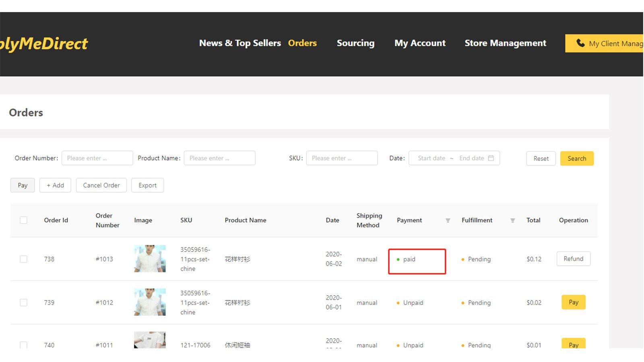View the product thumbnail for order #1013

click(x=149, y=259)
